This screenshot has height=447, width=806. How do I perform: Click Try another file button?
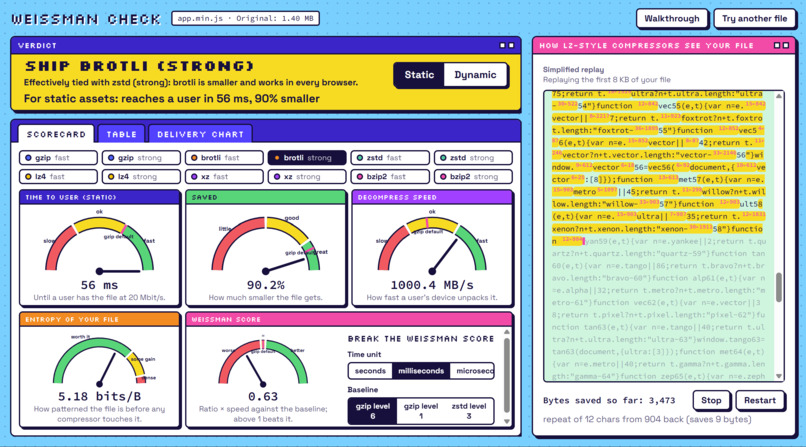pos(754,18)
